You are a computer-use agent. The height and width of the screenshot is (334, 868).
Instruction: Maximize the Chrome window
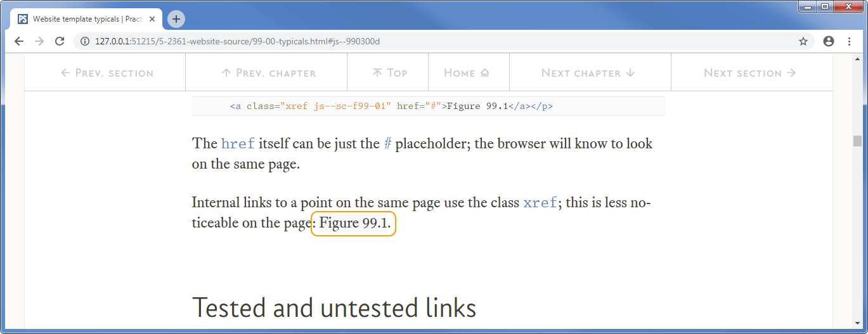(x=824, y=6)
